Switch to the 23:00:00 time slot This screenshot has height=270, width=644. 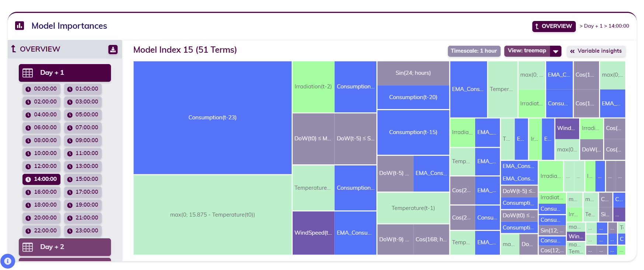[x=83, y=231]
